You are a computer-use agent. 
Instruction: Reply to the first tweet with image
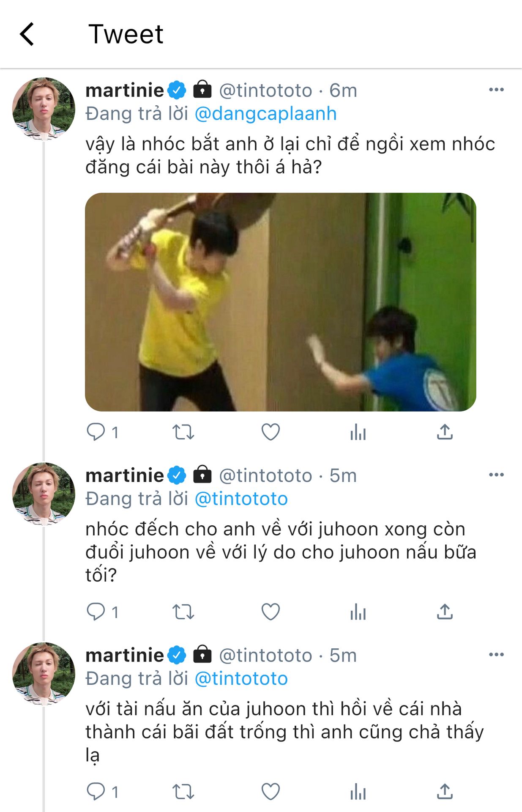[x=96, y=432]
